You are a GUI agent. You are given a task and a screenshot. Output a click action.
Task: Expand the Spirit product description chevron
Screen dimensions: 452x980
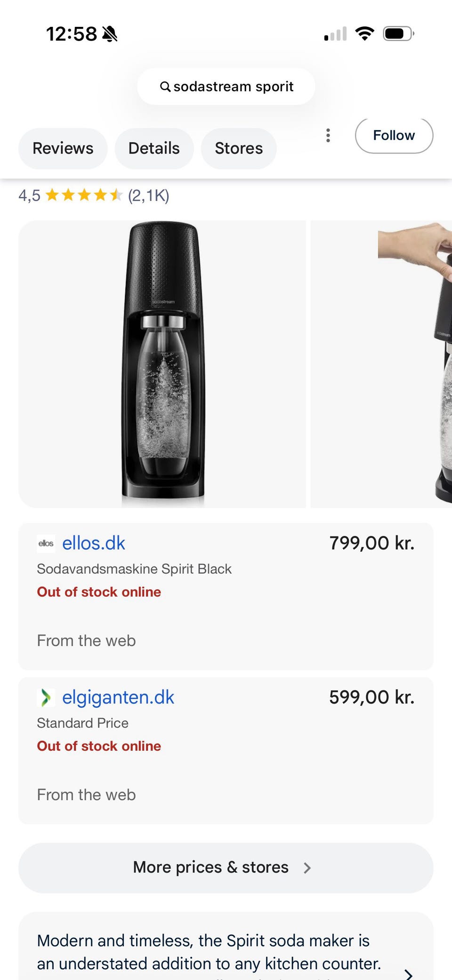(x=409, y=974)
